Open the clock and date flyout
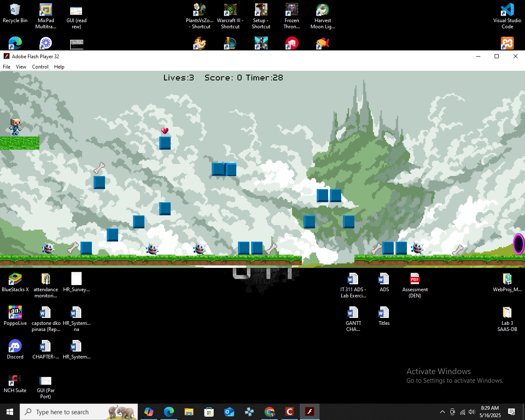Viewport: 525px width, 420px height. click(490, 412)
